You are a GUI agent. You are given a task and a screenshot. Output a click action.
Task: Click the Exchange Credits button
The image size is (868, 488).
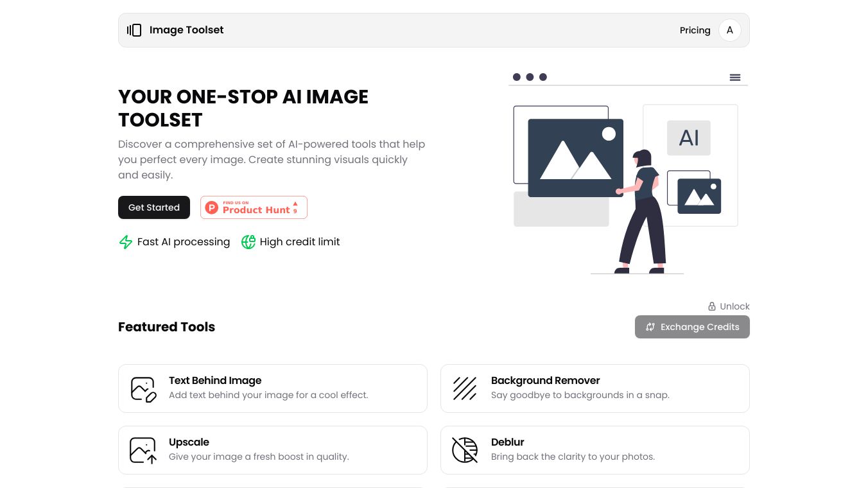692,327
